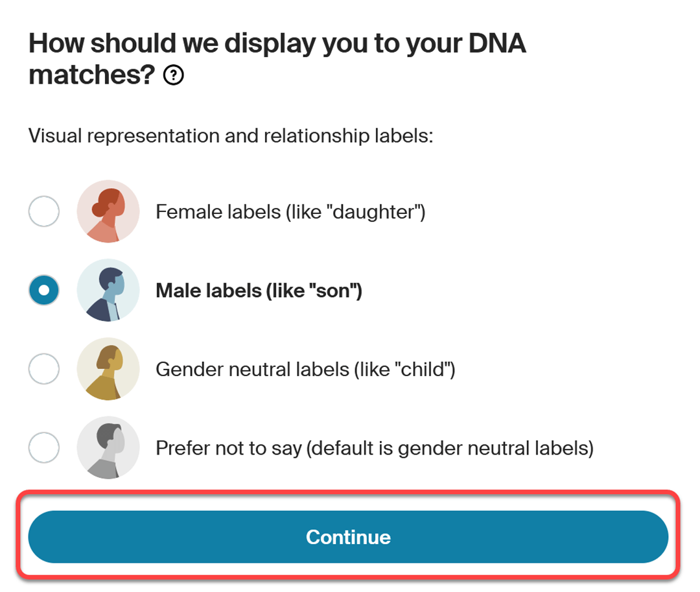Click the Continue button

(348, 537)
